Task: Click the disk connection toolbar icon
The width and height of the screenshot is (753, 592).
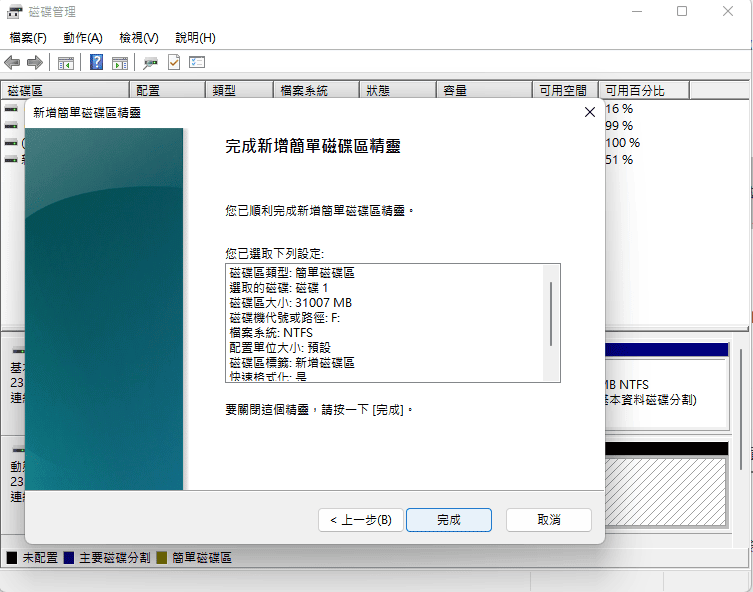Action: (x=150, y=63)
